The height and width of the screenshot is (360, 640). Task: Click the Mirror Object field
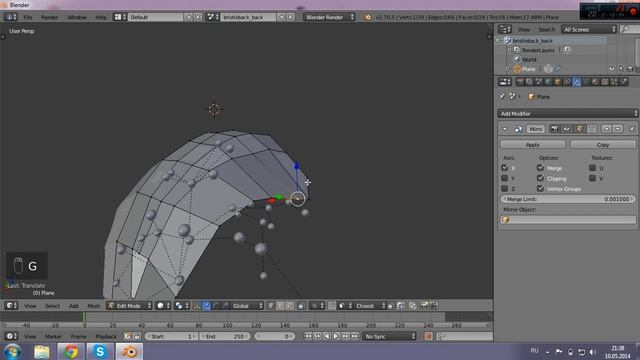tap(568, 220)
